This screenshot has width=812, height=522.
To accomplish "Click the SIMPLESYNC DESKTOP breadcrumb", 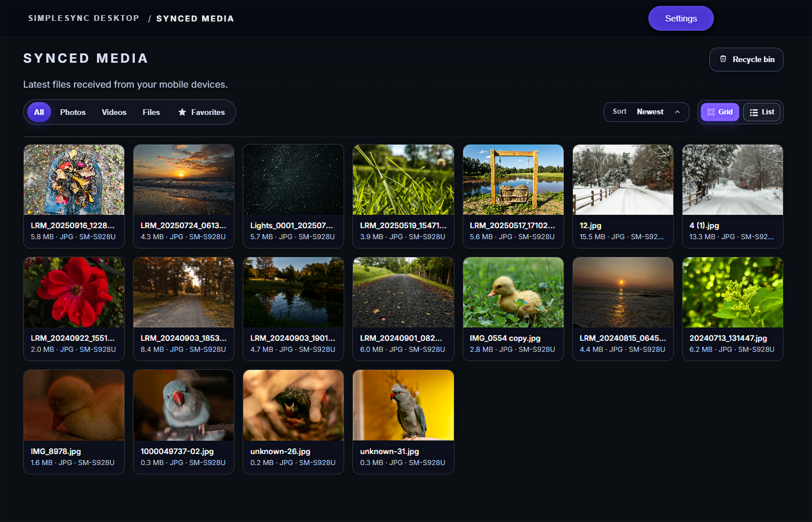I will [x=83, y=18].
